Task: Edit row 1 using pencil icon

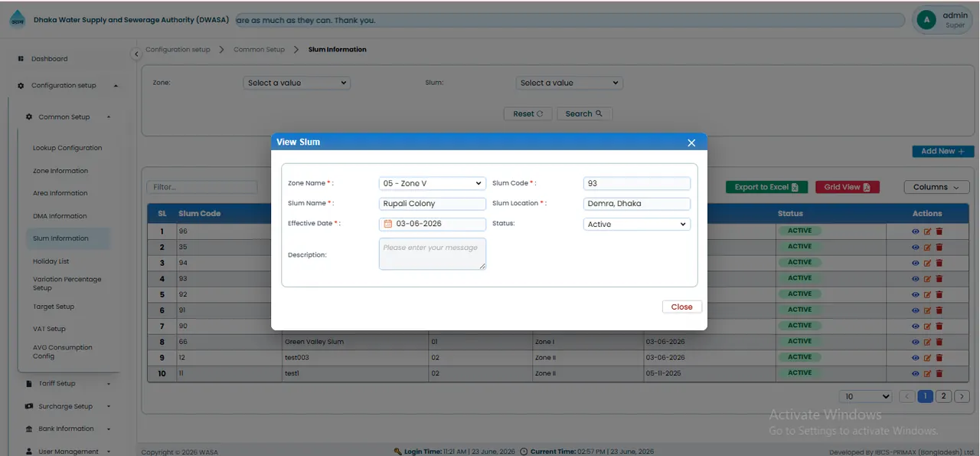Action: 927,231
